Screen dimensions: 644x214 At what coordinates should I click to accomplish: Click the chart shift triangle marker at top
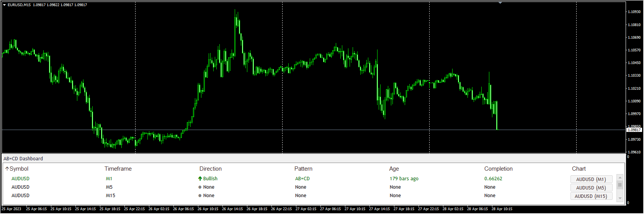pos(500,3)
